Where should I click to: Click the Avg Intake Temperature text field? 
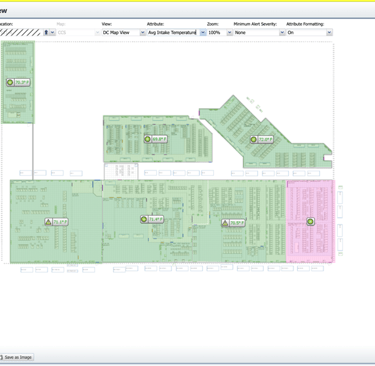point(173,32)
